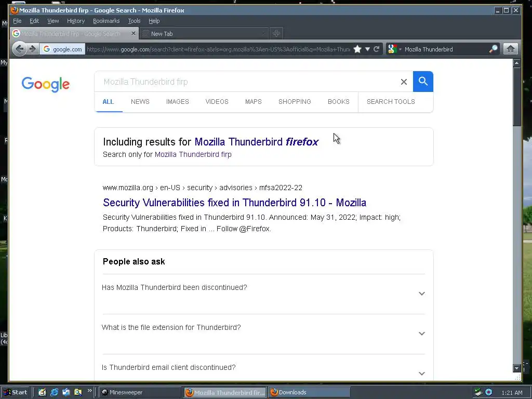Screen dimensions: 532x399
Task: Close the Google Search tab
Action: (134, 33)
